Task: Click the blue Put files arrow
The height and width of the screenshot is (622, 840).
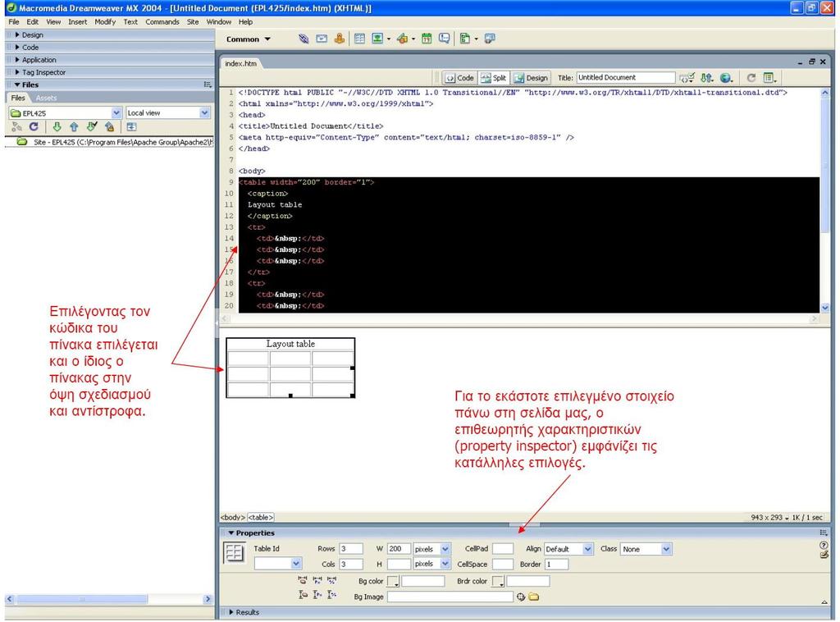Action: click(x=74, y=127)
